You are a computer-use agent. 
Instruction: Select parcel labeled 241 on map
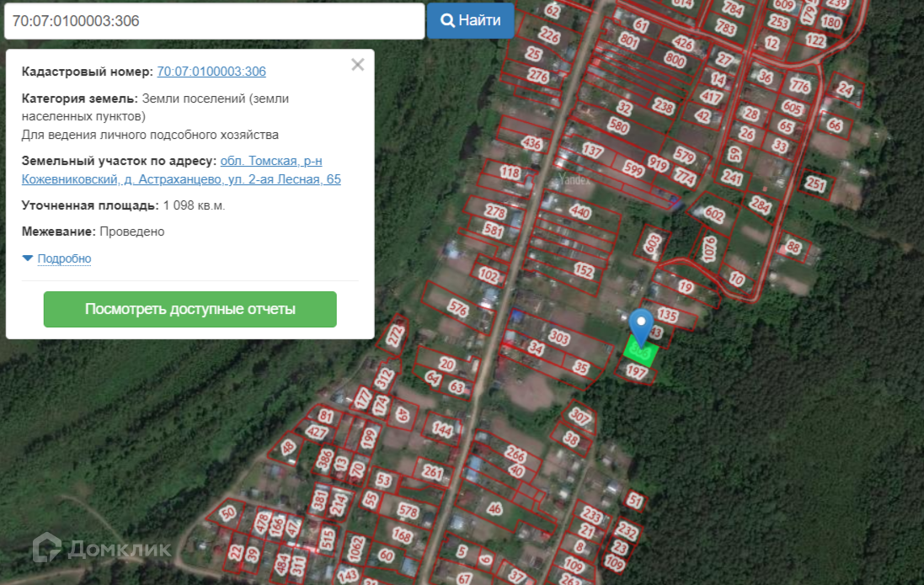732,177
